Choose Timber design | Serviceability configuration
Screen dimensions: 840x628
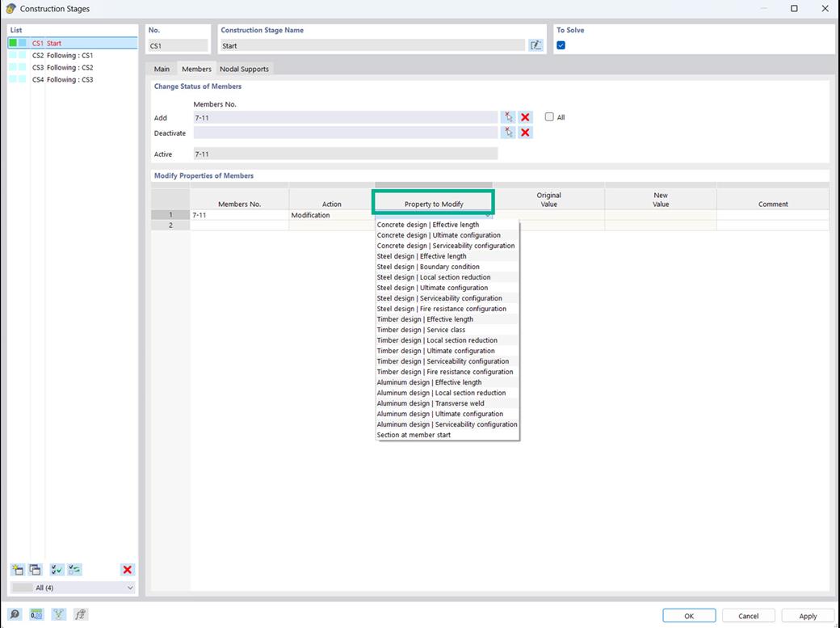[447, 361]
